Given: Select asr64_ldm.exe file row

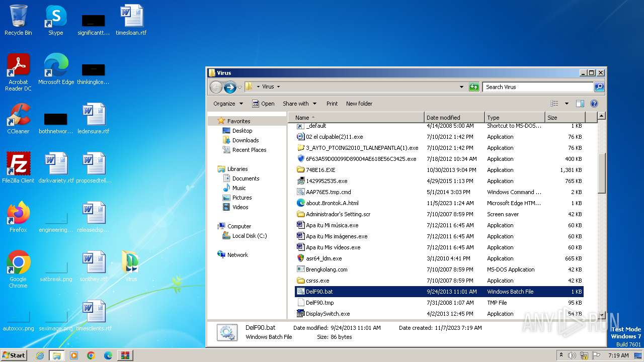Looking at the screenshot, I should tap(439, 258).
